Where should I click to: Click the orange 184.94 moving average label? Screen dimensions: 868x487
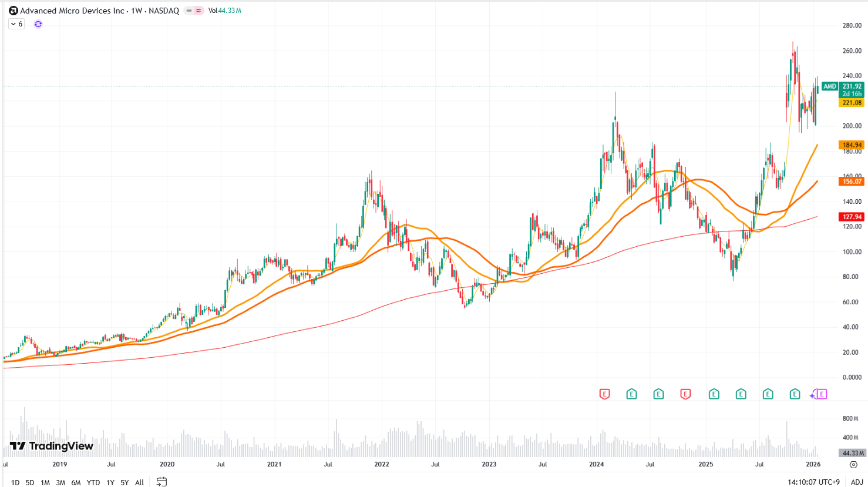[x=852, y=145]
